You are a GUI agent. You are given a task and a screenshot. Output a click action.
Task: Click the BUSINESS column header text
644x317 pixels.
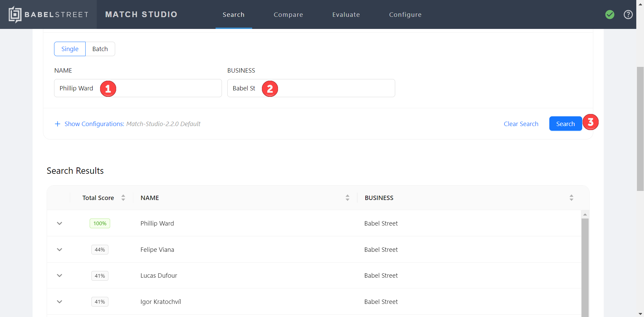(x=379, y=198)
